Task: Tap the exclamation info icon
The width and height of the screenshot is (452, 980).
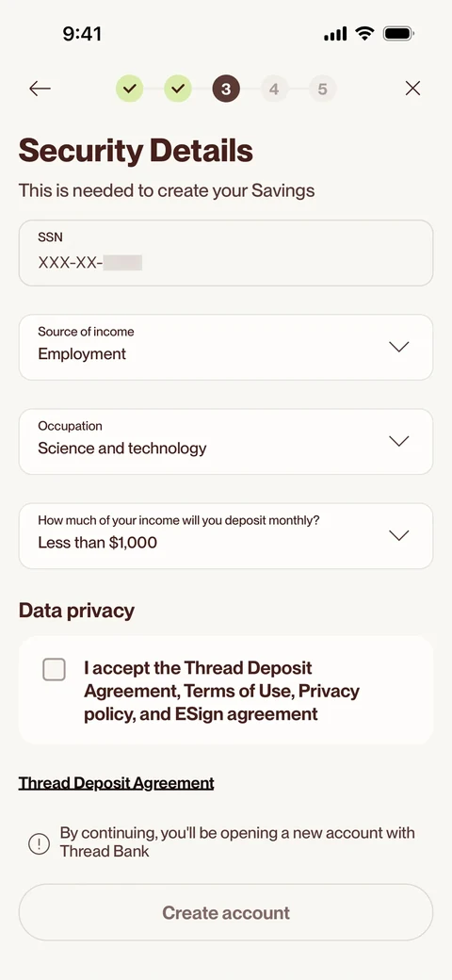Action: [x=39, y=843]
